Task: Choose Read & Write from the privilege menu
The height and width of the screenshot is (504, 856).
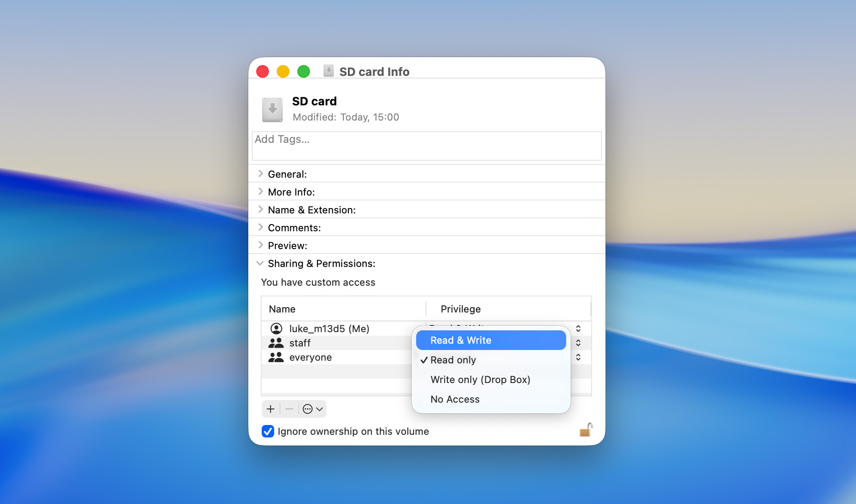Action: [460, 340]
